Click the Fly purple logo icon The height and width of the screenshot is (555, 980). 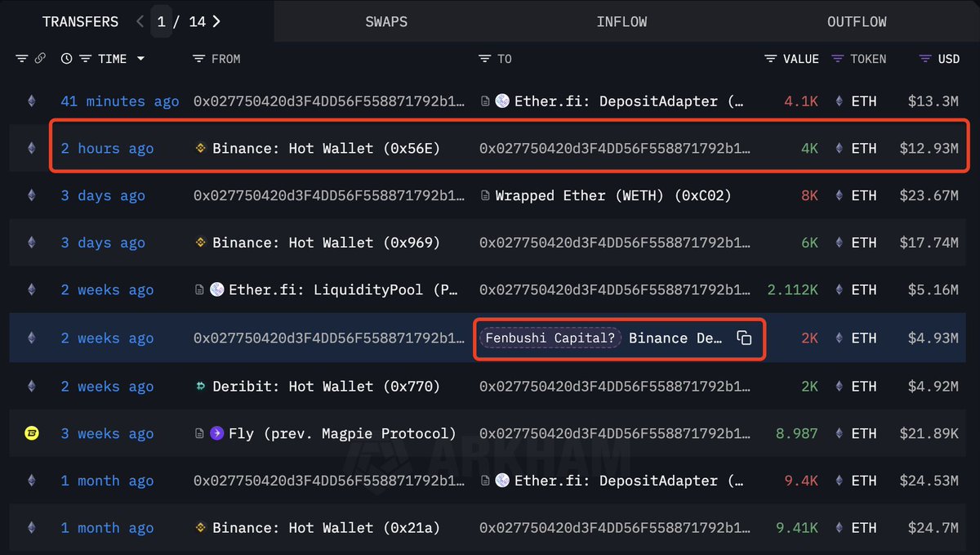click(x=216, y=433)
